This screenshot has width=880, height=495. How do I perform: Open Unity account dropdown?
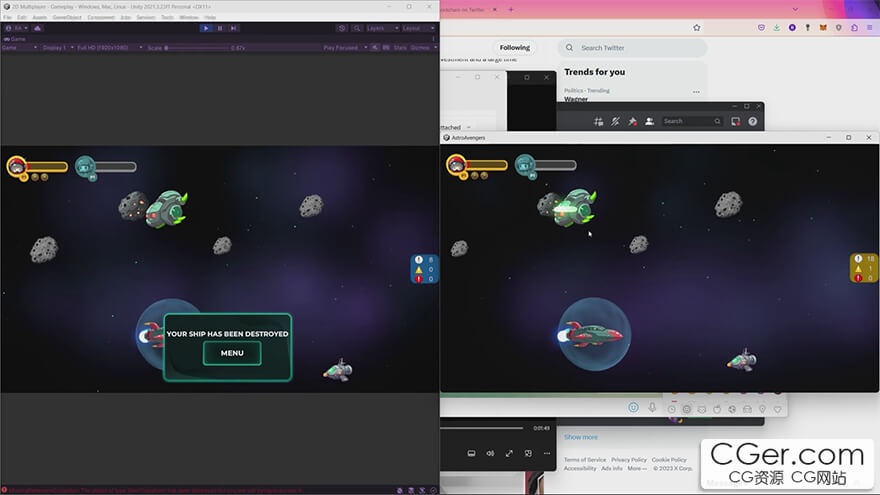tap(17, 28)
